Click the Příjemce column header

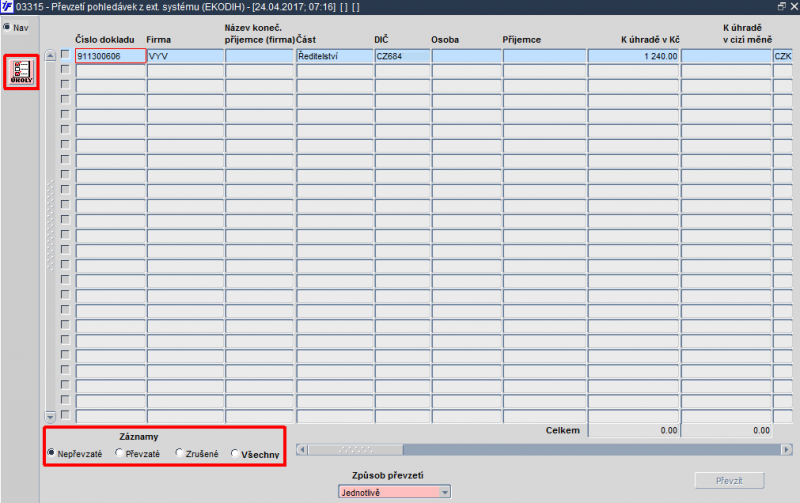pyautogui.click(x=521, y=40)
